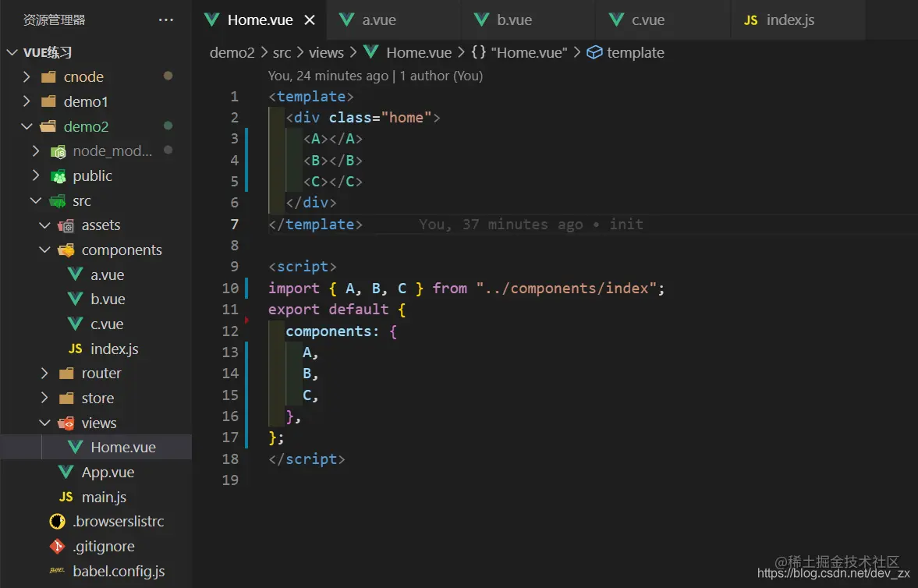This screenshot has height=588, width=918.
Task: Expand the demo1 folder chevron
Action: click(26, 101)
